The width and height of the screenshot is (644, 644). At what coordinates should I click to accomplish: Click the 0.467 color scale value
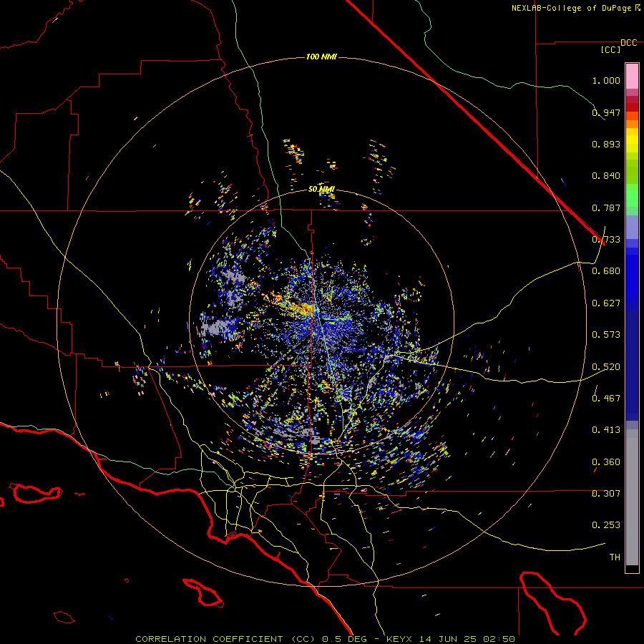pyautogui.click(x=606, y=399)
